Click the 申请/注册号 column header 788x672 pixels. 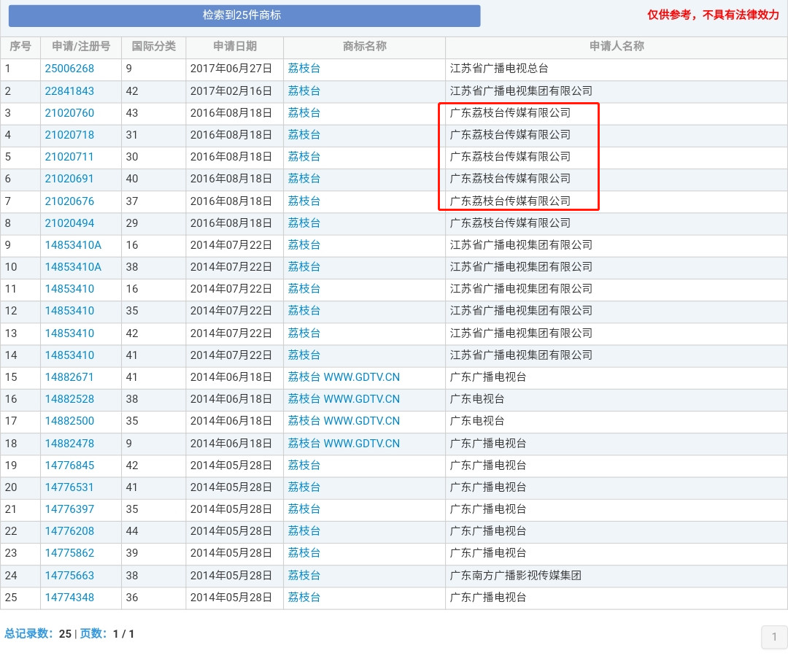click(x=81, y=46)
